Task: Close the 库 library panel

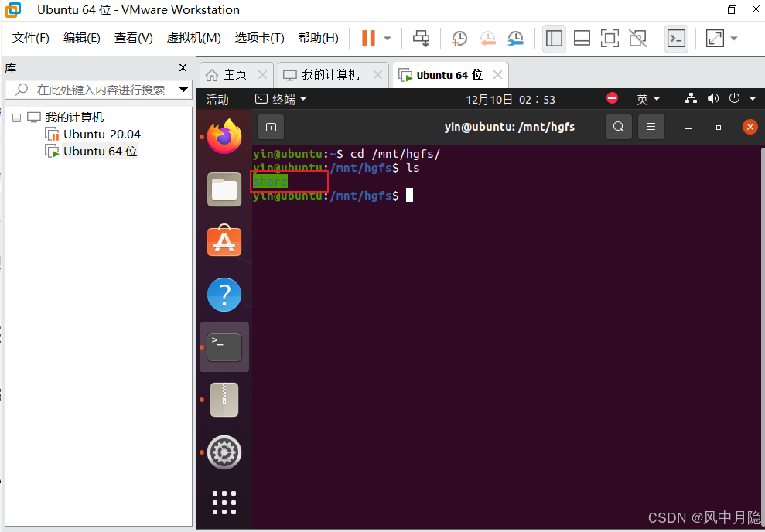Action: click(183, 68)
